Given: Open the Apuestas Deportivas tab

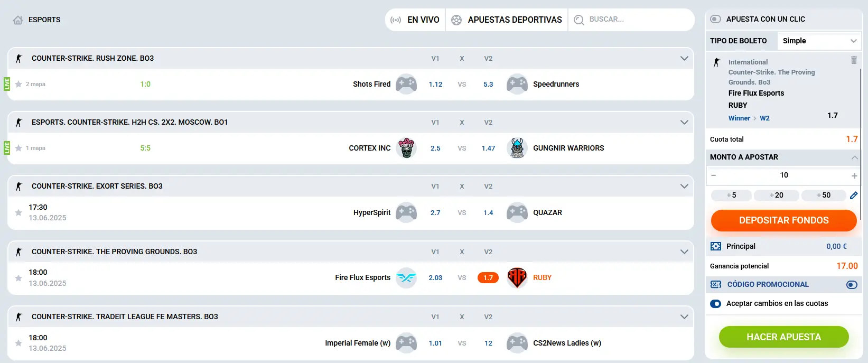Looking at the screenshot, I should pos(507,20).
